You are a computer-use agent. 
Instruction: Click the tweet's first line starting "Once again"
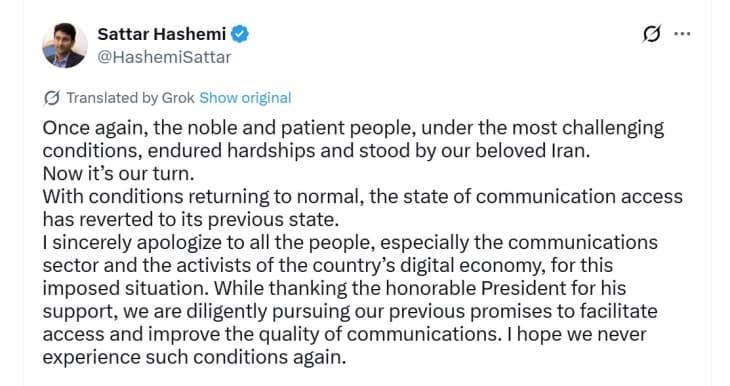(353, 128)
